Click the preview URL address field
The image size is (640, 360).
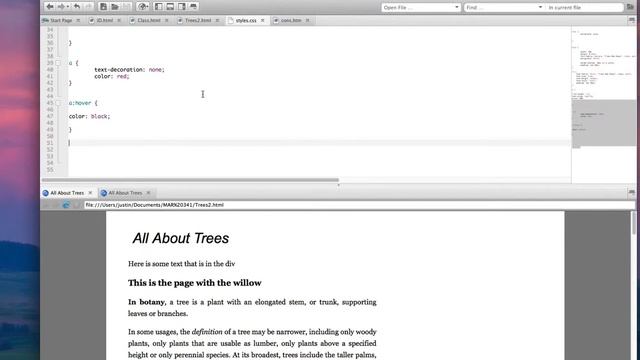[x=359, y=205]
